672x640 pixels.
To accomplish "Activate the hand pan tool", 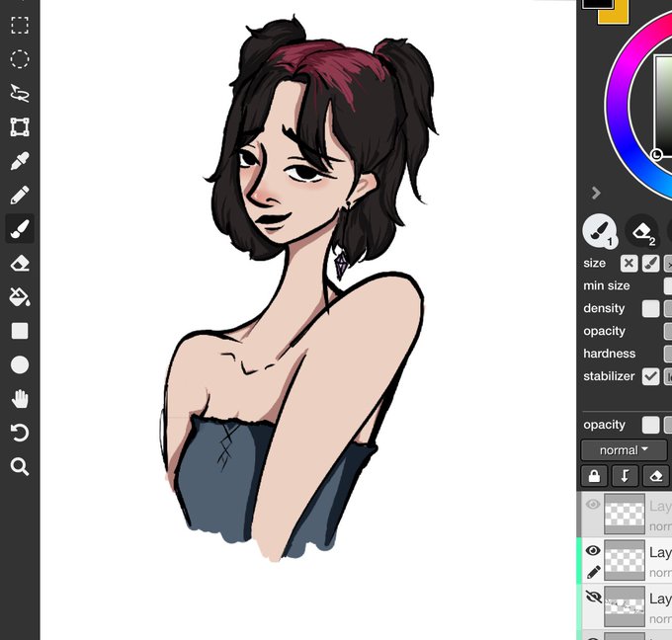I will point(20,399).
